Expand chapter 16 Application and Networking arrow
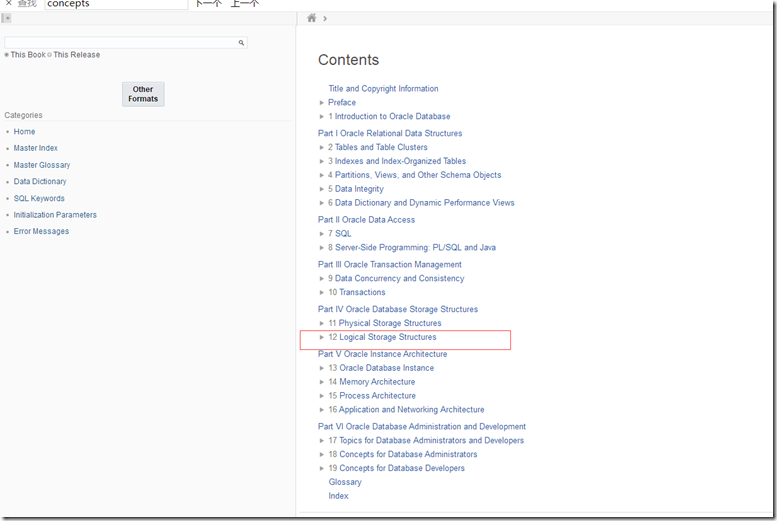The width and height of the screenshot is (777, 521). coord(322,409)
